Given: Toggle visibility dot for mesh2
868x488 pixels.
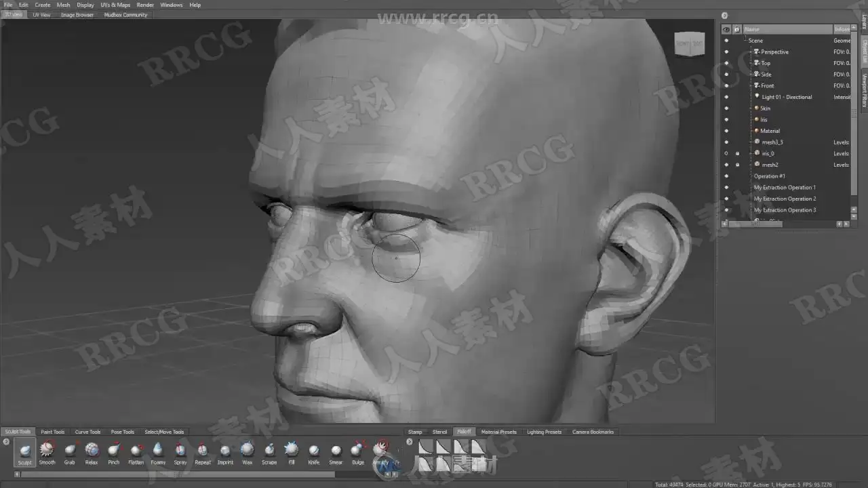Looking at the screenshot, I should pos(726,165).
